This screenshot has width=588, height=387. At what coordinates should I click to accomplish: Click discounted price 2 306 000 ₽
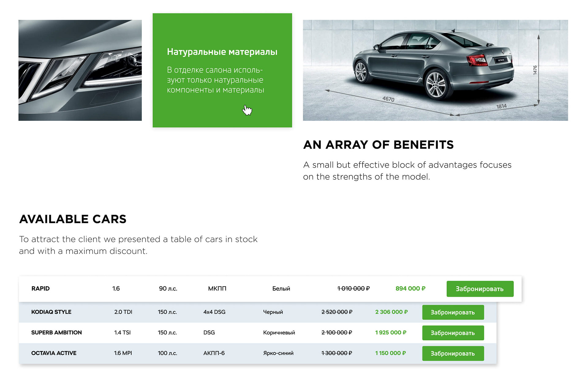tap(391, 312)
